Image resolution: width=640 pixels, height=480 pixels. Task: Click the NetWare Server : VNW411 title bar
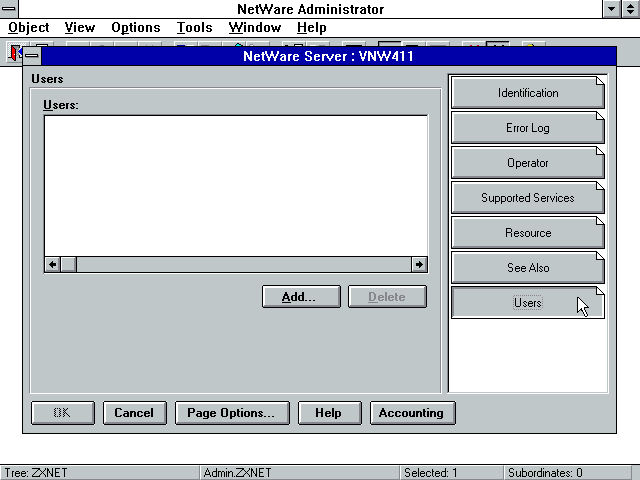click(328, 56)
